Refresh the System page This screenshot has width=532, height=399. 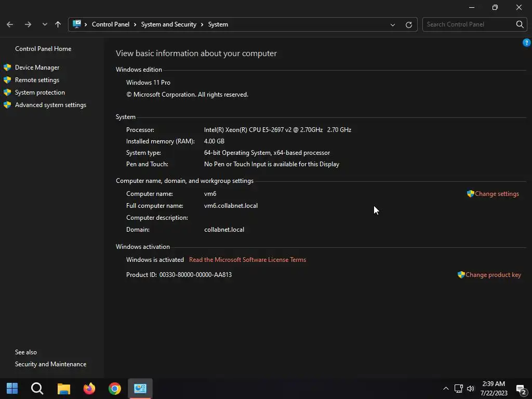coord(409,25)
